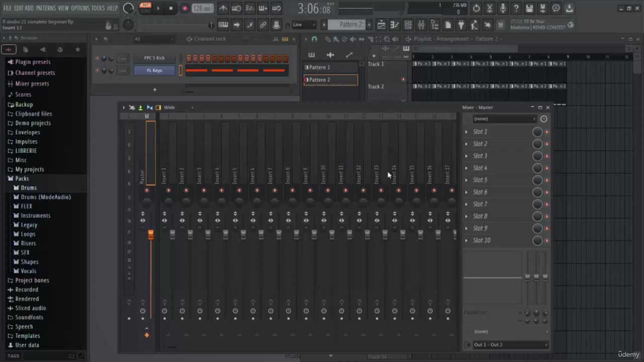Expand Slot 1 options arrow in Mixer
The height and width of the screenshot is (362, 644).
point(466,132)
